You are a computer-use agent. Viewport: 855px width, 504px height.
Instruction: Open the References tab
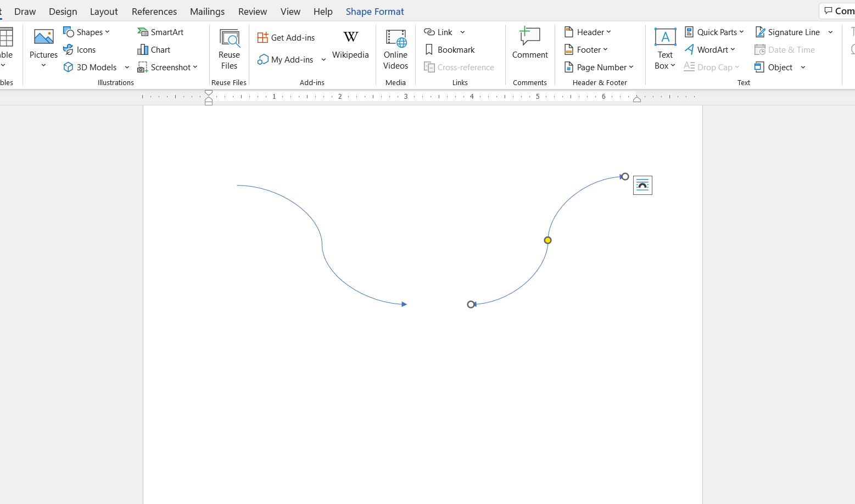coord(154,11)
